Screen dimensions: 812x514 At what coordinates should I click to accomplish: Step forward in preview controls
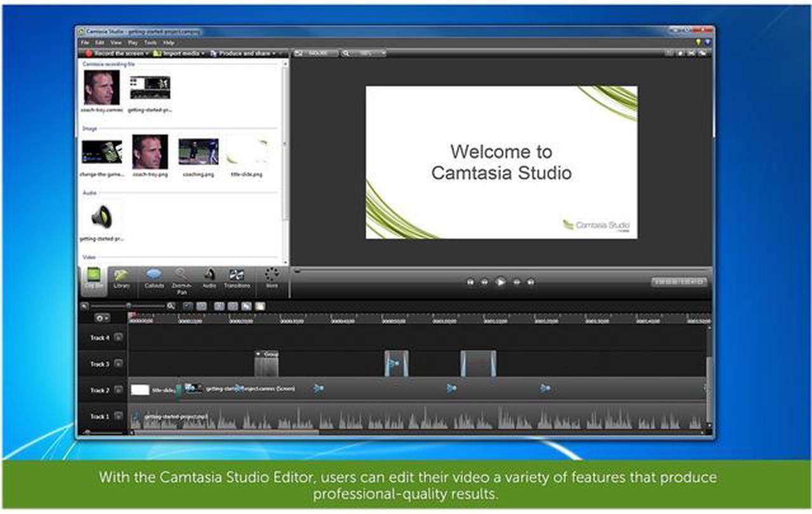point(516,283)
